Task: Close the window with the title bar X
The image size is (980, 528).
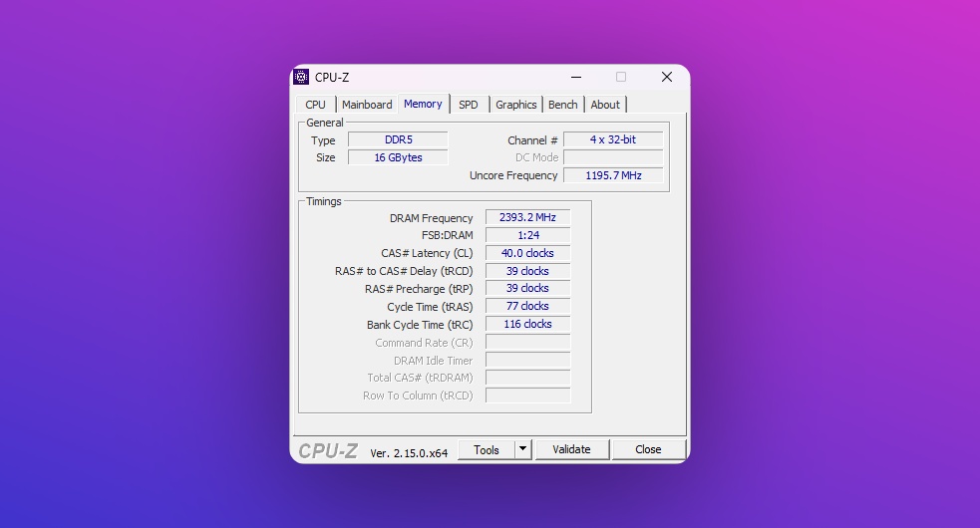Action: (666, 78)
